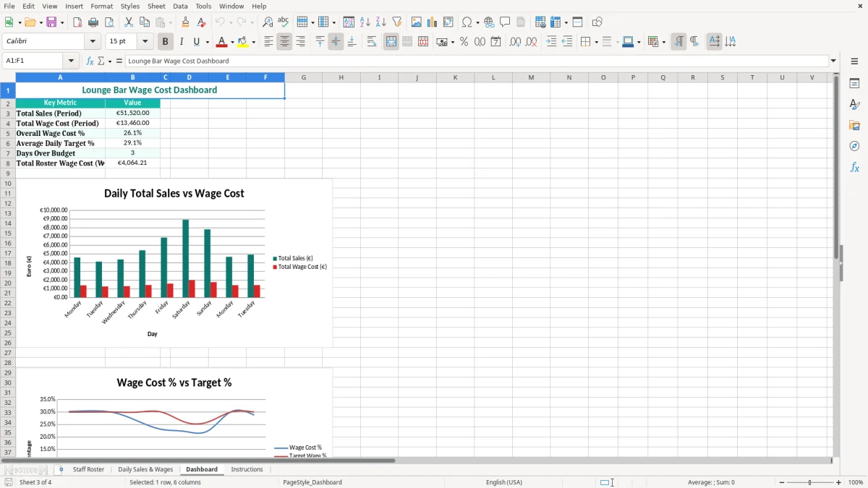Click the yellow Background Color swatch
868x488 pixels.
pos(243,42)
